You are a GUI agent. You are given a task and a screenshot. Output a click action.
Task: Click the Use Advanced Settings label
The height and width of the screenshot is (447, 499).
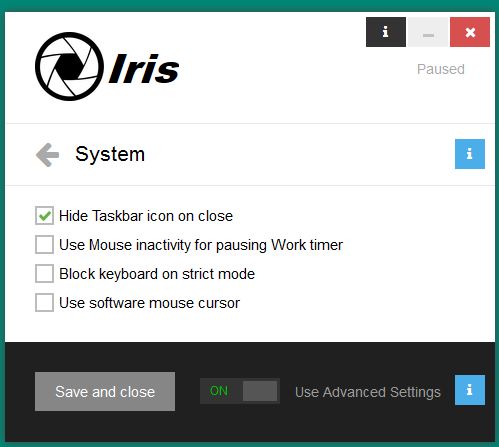coord(368,392)
